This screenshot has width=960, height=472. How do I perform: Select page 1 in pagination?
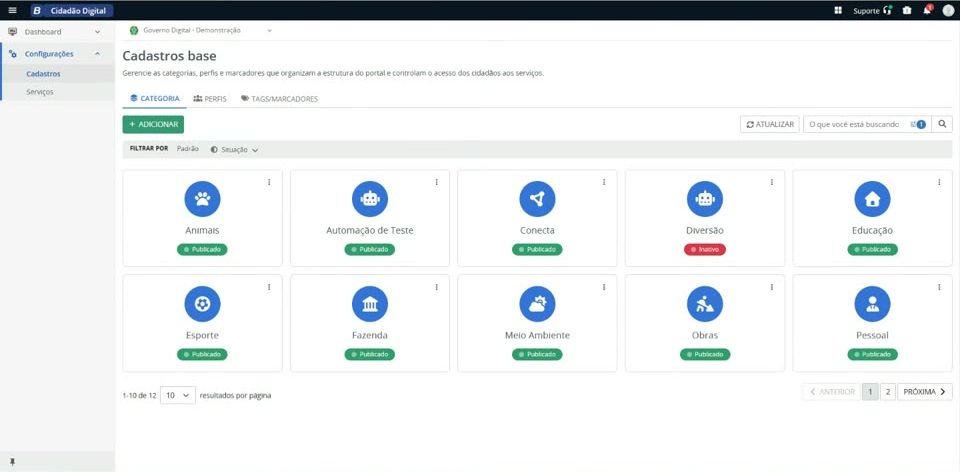(870, 392)
